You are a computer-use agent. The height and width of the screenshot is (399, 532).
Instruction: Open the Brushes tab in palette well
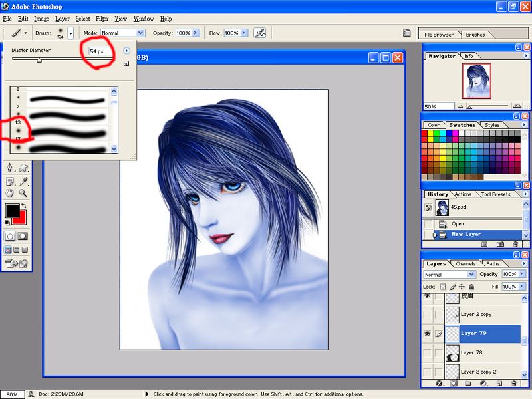pyautogui.click(x=475, y=35)
